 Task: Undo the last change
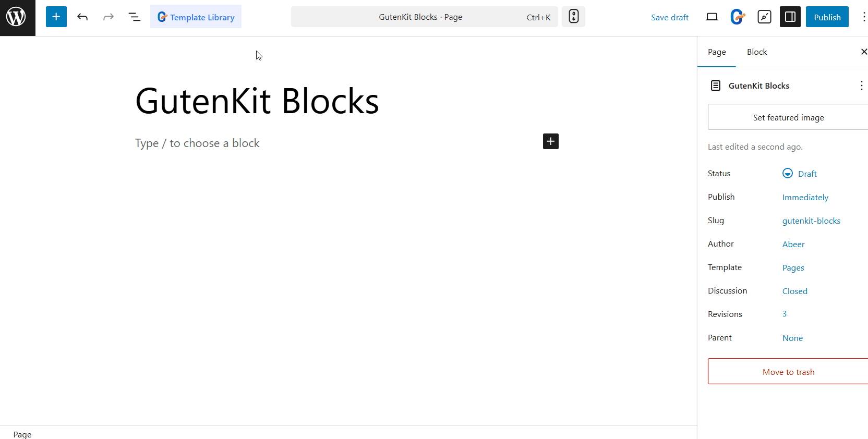pos(82,17)
